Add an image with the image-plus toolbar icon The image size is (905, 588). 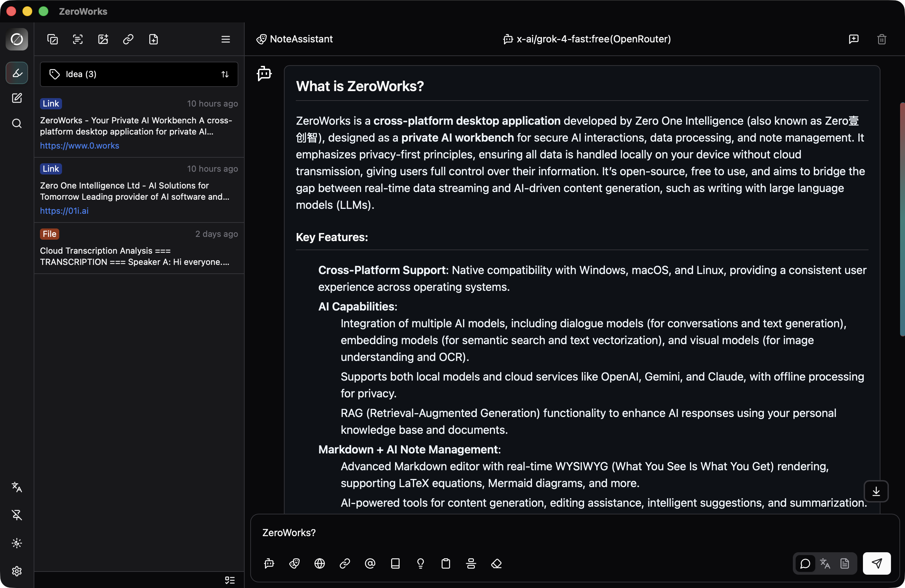103,39
